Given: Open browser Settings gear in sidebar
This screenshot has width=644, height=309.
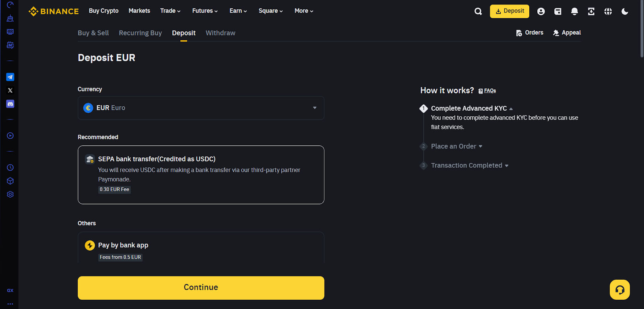Looking at the screenshot, I should click(10, 194).
